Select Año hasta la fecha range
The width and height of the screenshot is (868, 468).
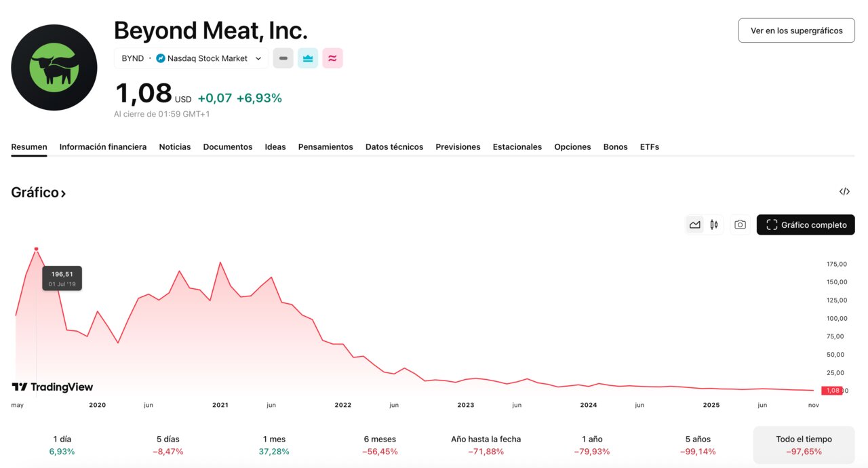[486, 445]
